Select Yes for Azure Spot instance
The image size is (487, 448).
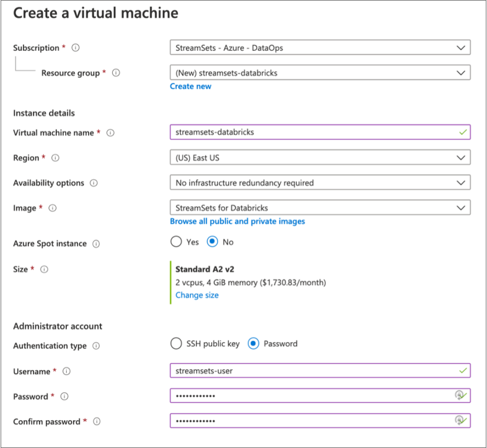click(x=176, y=242)
